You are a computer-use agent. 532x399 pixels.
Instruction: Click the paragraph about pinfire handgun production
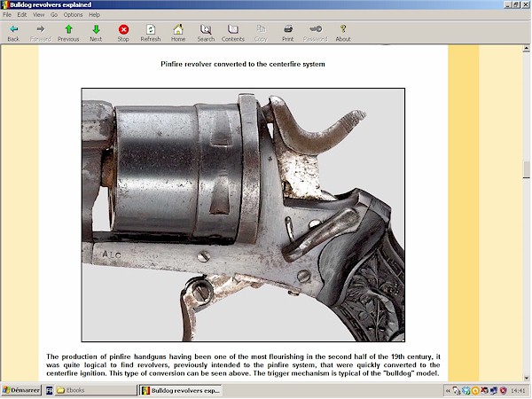[x=243, y=365]
